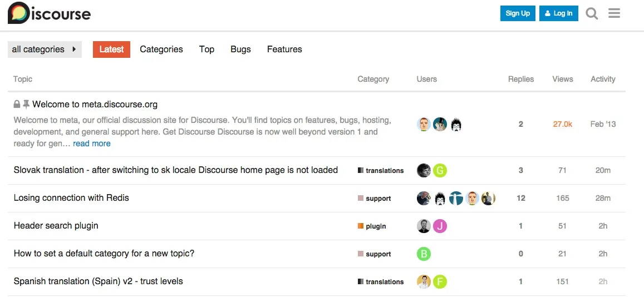Switch to the Categories tab

coord(161,49)
